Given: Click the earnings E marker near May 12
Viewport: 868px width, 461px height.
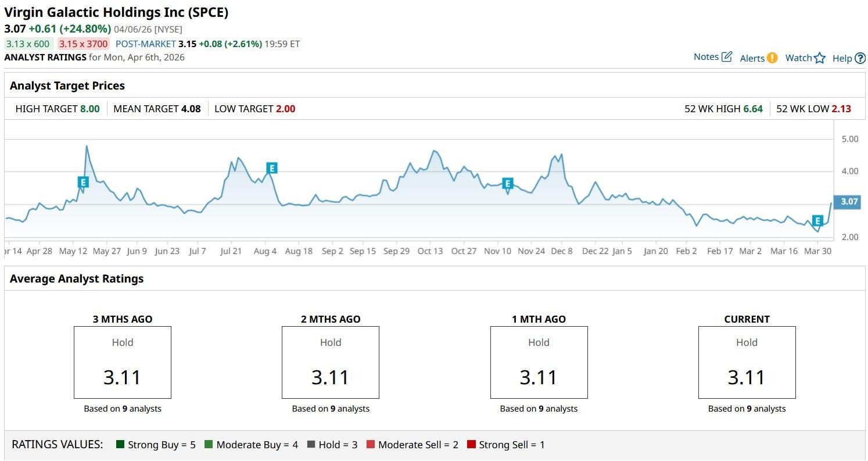Looking at the screenshot, I should (x=83, y=183).
